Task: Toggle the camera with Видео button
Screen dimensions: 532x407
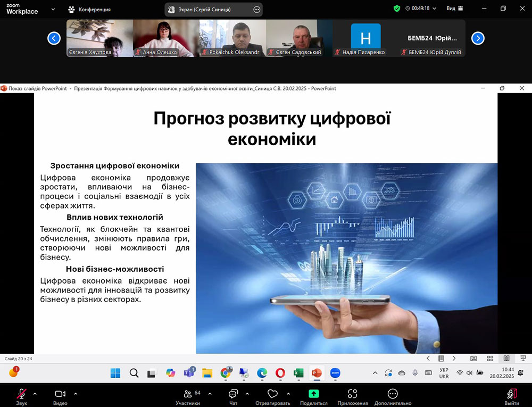Action: 60,394
